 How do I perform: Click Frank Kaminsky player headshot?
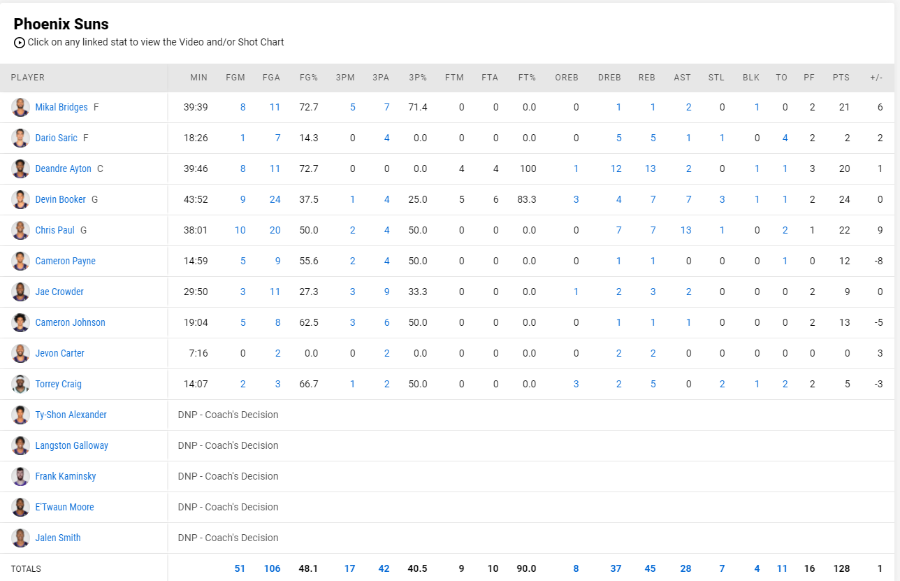tap(20, 477)
